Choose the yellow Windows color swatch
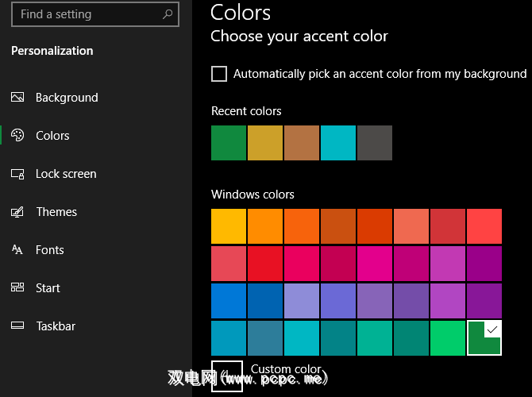The height and width of the screenshot is (397, 532). pyautogui.click(x=229, y=226)
